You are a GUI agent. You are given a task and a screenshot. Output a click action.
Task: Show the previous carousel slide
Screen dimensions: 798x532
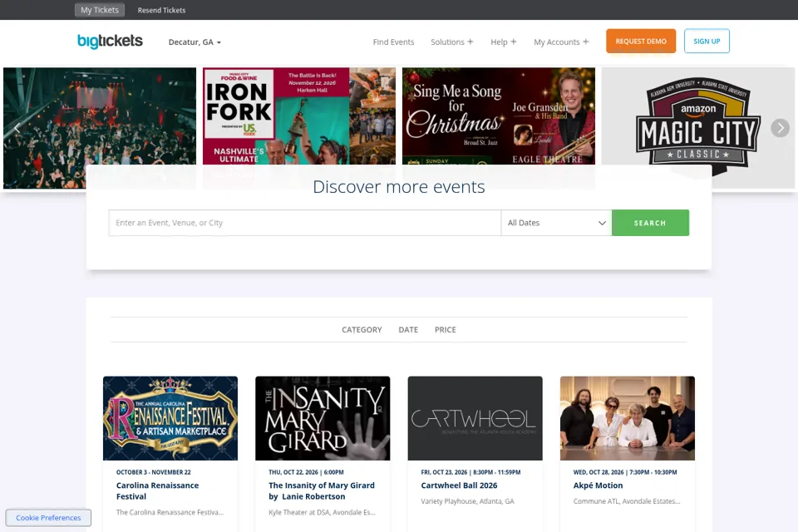tap(17, 128)
